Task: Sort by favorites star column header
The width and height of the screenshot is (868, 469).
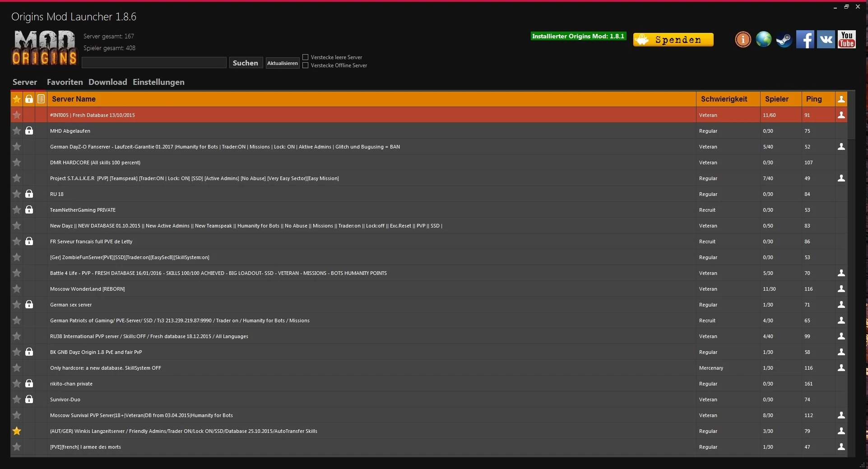Action: click(x=17, y=99)
